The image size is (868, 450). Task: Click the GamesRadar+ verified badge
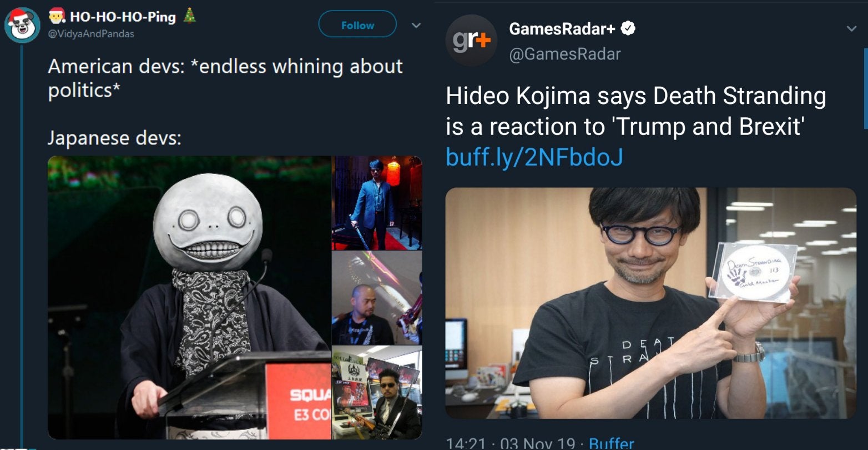(x=627, y=29)
